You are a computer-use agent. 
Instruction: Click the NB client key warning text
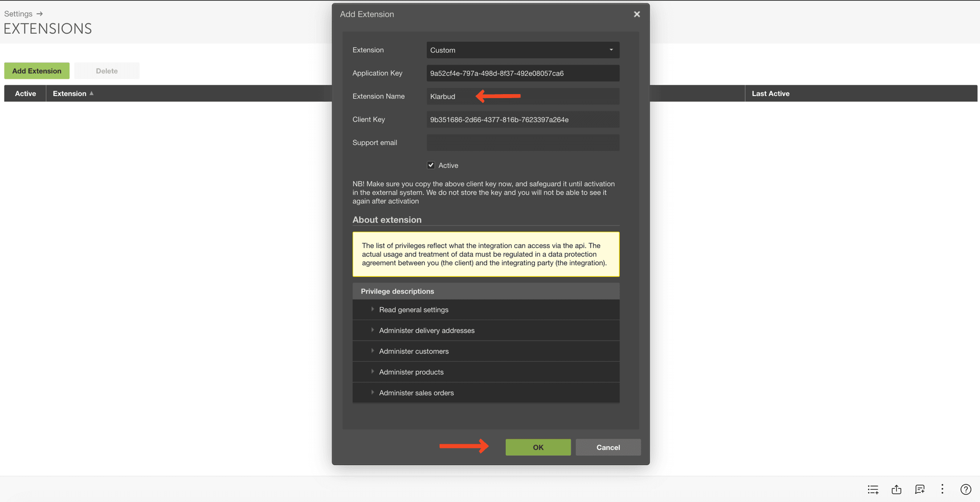pos(484,193)
